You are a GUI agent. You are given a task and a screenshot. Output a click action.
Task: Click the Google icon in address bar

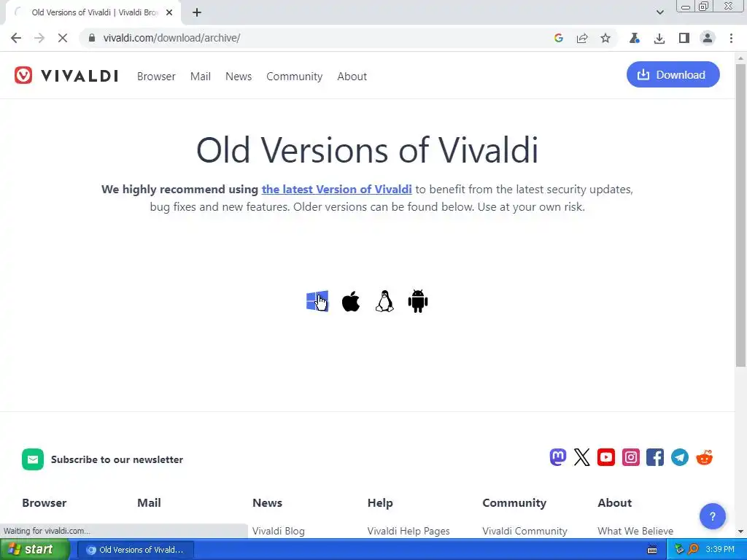[x=559, y=38]
